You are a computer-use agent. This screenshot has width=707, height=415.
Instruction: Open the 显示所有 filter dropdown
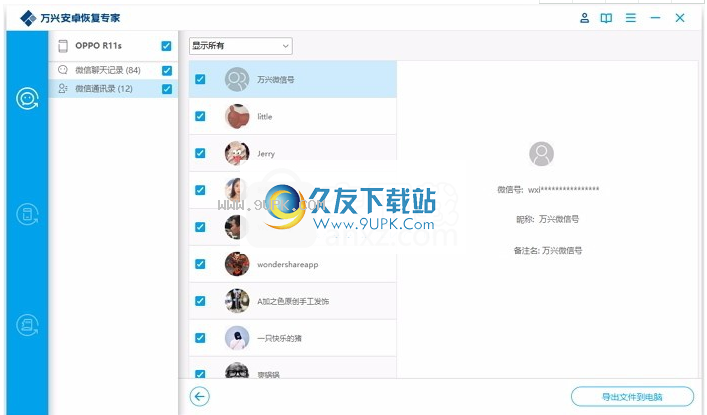[x=241, y=46]
